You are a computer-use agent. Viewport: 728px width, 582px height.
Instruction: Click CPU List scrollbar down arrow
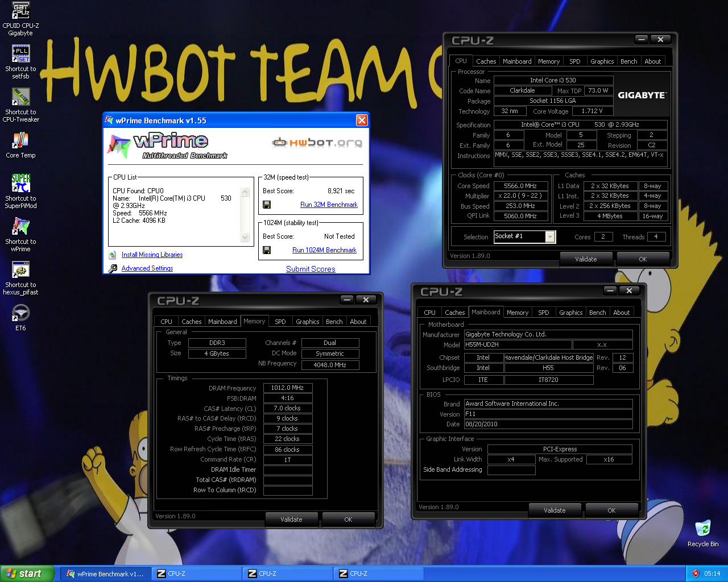pos(245,237)
